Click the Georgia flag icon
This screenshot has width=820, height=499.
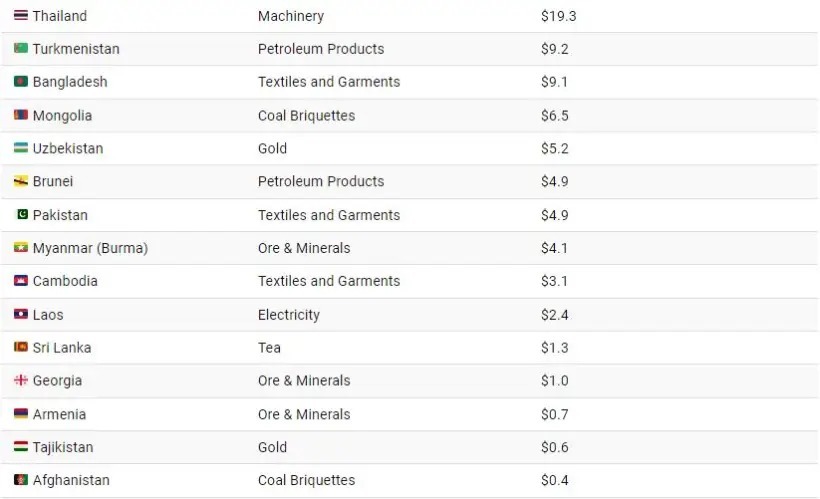click(x=21, y=380)
